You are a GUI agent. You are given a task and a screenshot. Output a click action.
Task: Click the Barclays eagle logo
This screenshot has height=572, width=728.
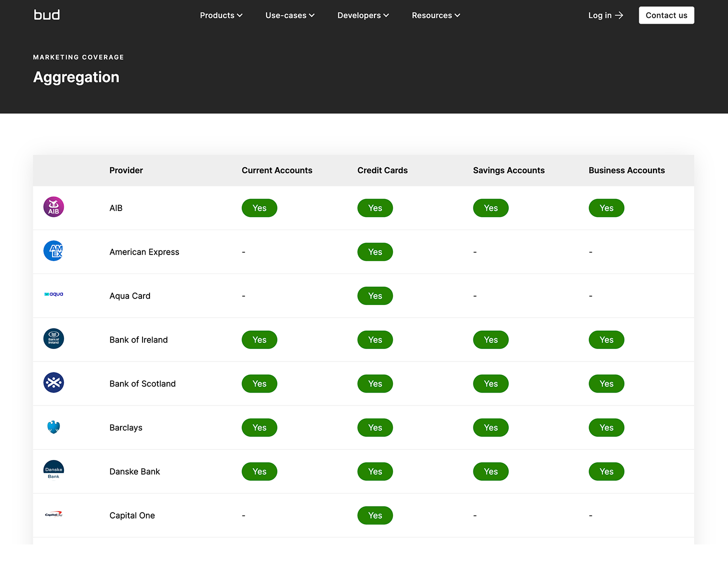click(53, 427)
